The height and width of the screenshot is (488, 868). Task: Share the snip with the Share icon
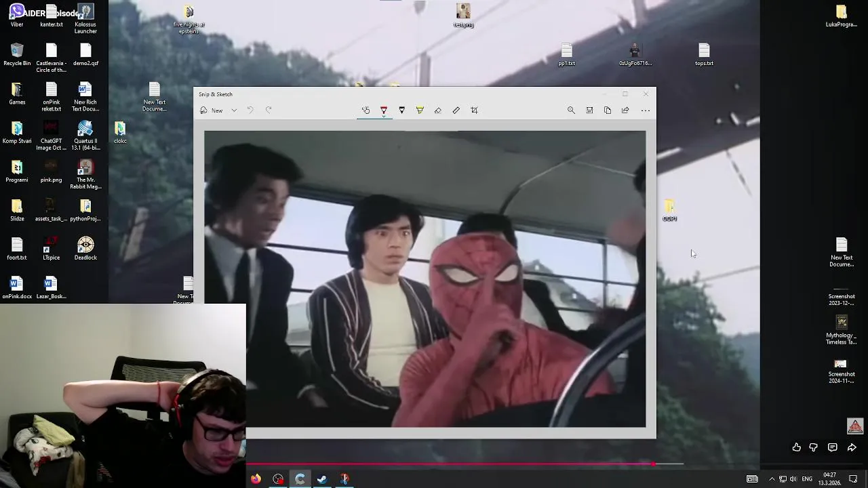625,110
